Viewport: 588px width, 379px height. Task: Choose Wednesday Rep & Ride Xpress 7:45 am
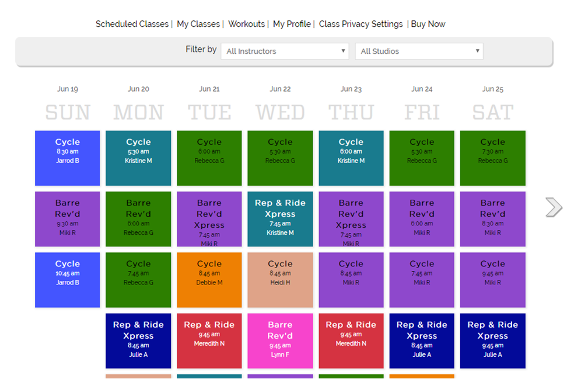[280, 219]
